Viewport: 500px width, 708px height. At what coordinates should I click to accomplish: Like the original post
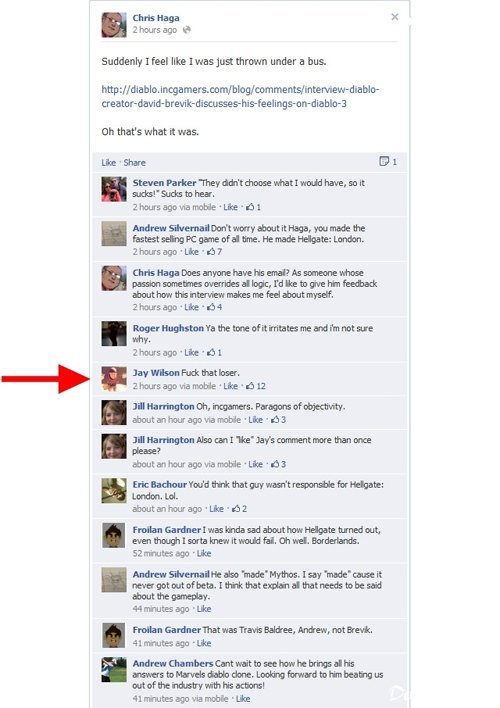pyautogui.click(x=108, y=163)
